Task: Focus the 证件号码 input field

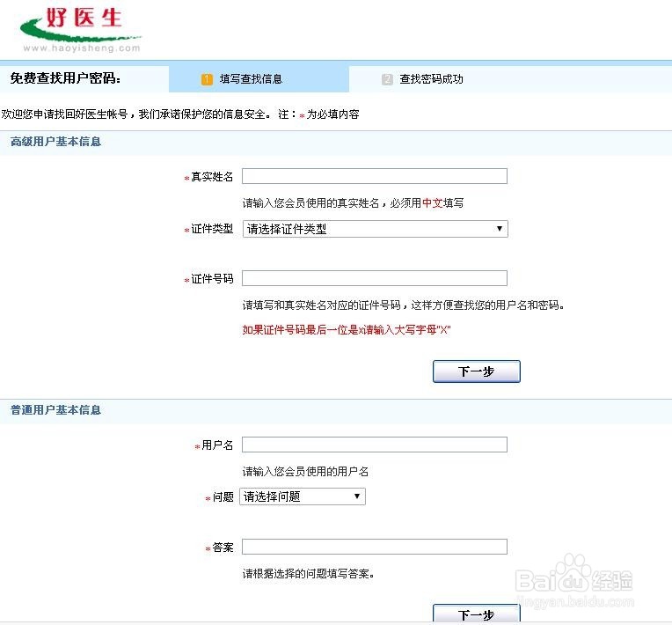Action: (375, 278)
